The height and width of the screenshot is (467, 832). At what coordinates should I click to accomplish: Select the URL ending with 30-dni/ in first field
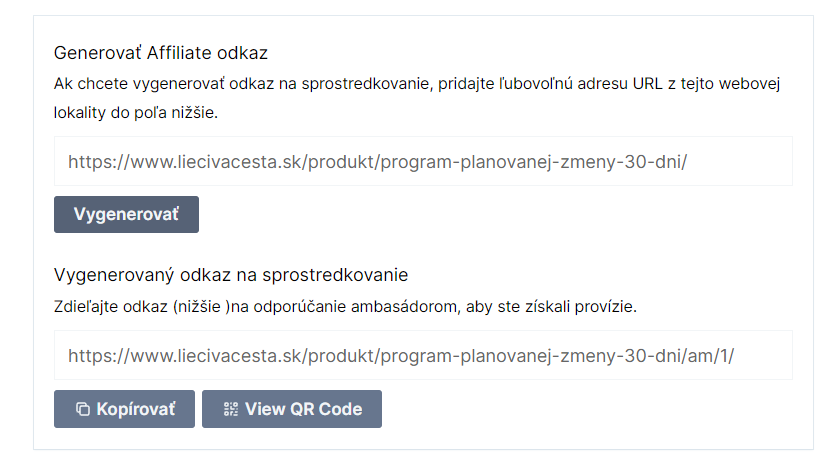tap(378, 162)
